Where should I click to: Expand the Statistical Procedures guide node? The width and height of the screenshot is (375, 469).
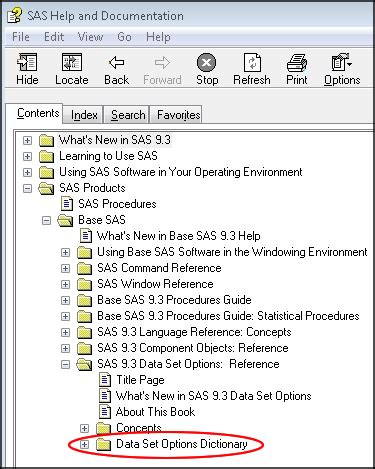click(65, 316)
